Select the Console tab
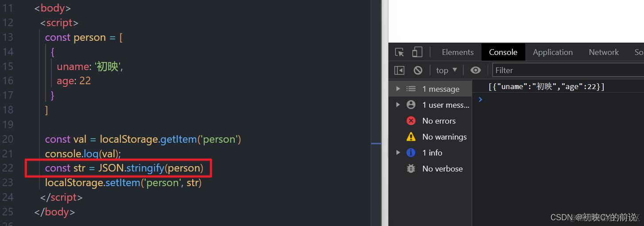 click(x=503, y=52)
